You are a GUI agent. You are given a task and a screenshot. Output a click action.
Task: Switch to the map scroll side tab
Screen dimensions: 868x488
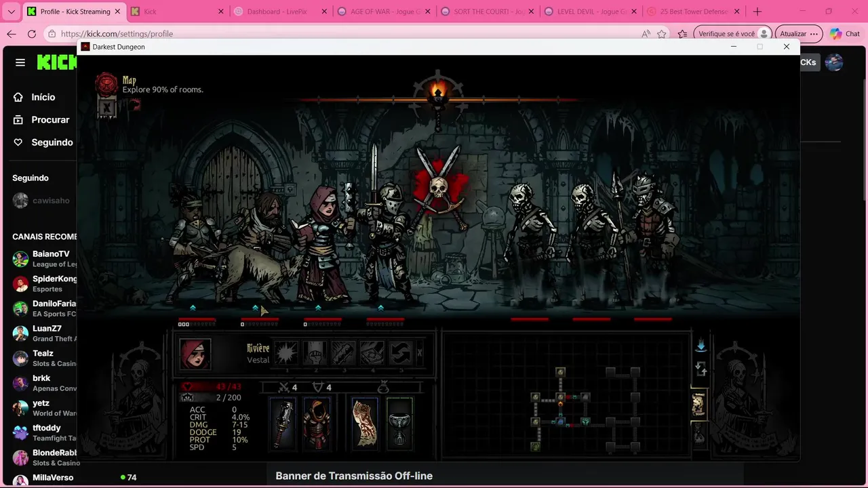point(698,405)
